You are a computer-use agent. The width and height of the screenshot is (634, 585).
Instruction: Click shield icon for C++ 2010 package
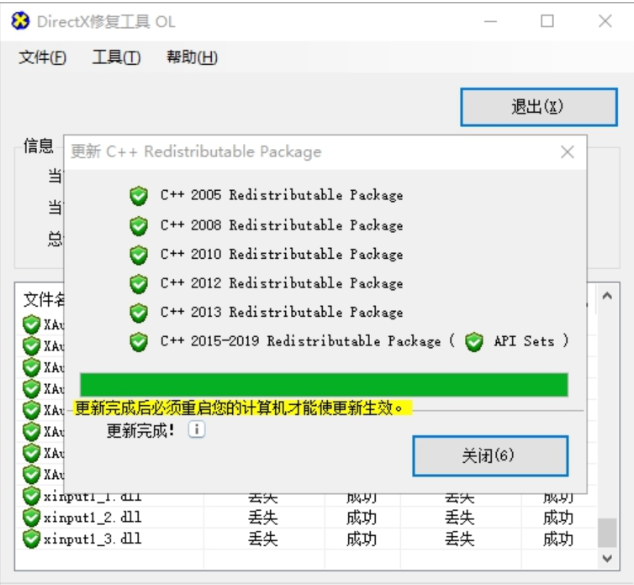click(x=139, y=255)
